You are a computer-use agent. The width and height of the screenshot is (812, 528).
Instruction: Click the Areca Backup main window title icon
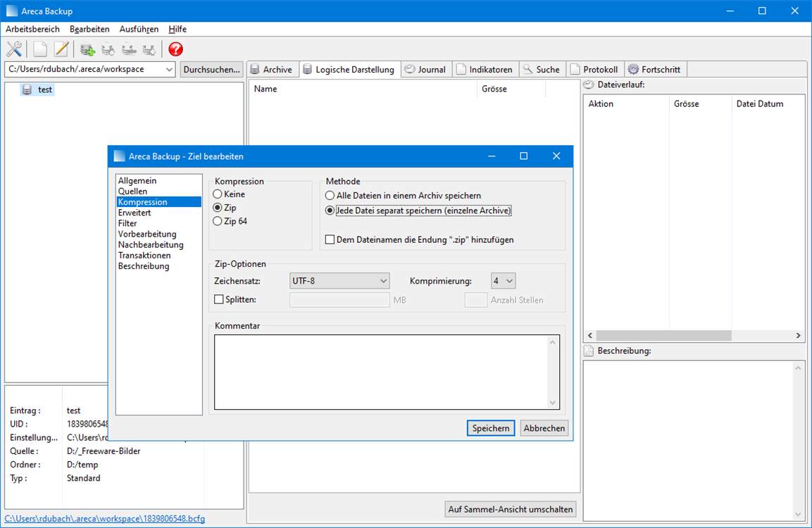point(11,11)
